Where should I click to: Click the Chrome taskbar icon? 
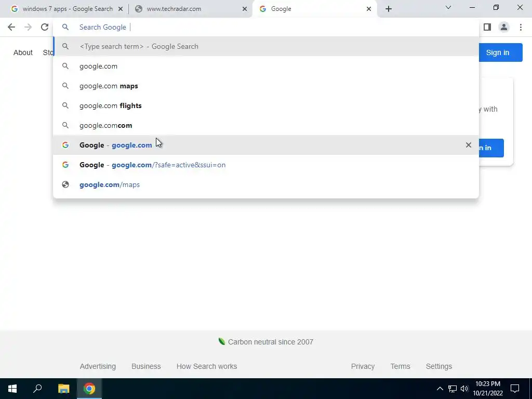89,389
